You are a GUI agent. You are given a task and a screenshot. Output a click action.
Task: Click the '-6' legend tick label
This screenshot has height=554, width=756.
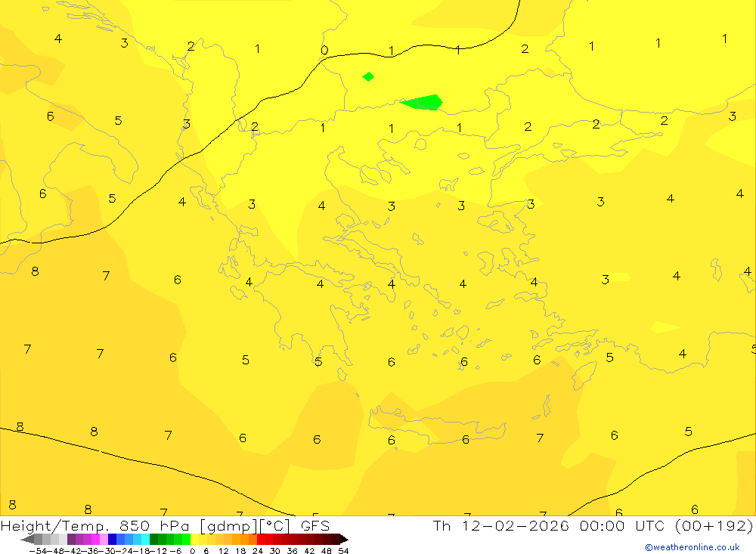(175, 551)
